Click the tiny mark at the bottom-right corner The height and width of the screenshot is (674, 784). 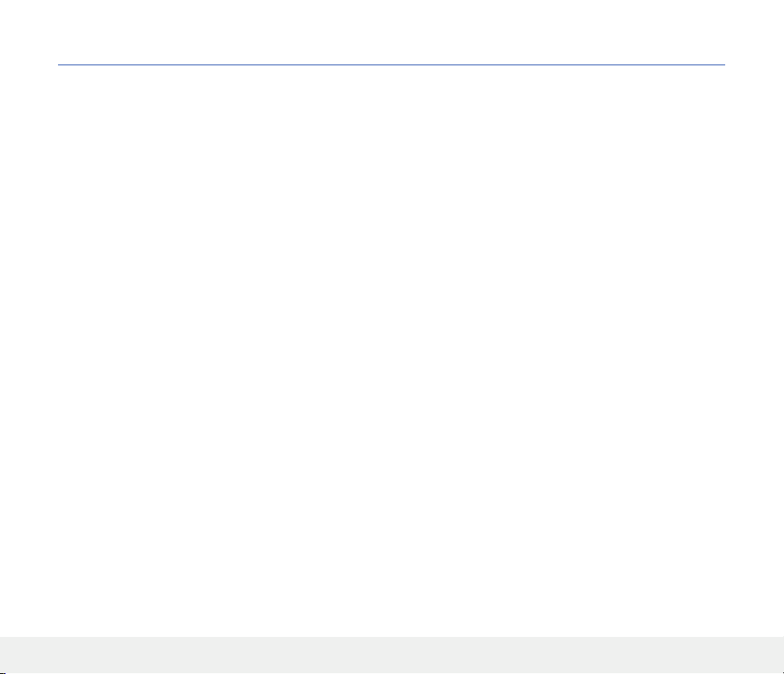(x=782, y=673)
